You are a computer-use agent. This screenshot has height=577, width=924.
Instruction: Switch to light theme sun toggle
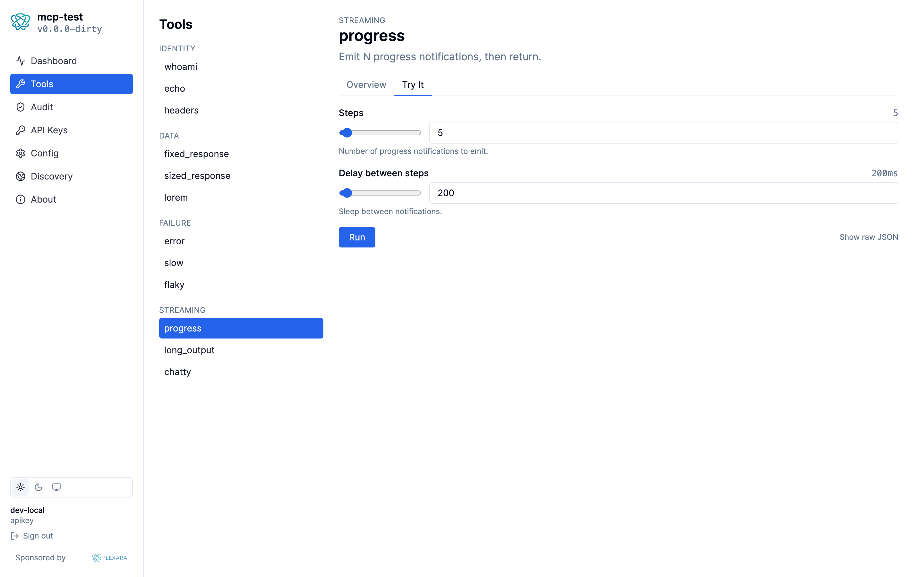tap(21, 487)
